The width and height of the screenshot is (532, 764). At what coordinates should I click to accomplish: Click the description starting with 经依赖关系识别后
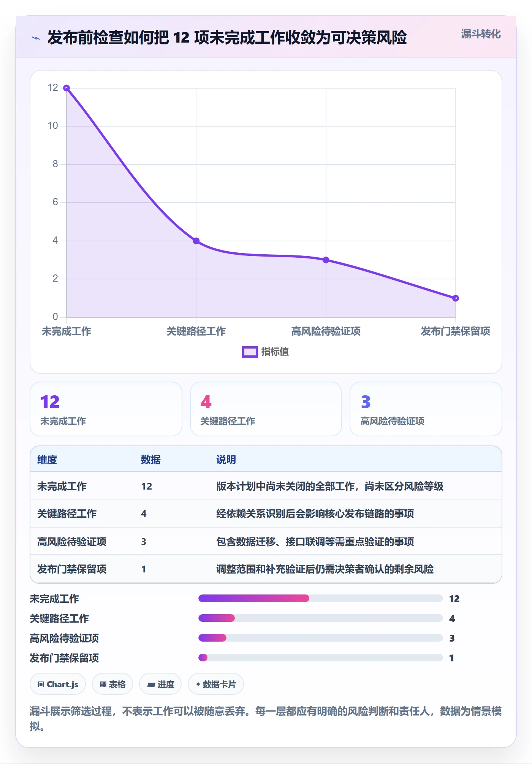(315, 514)
